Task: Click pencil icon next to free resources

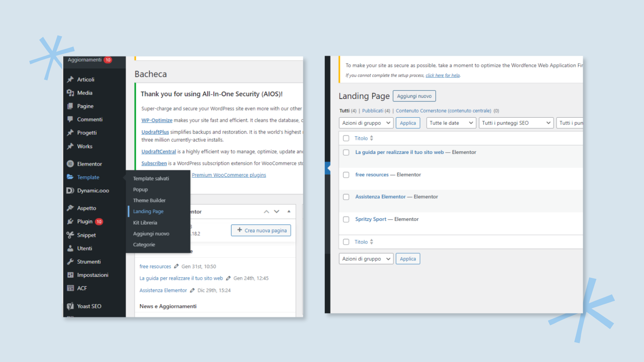Action: click(176, 266)
